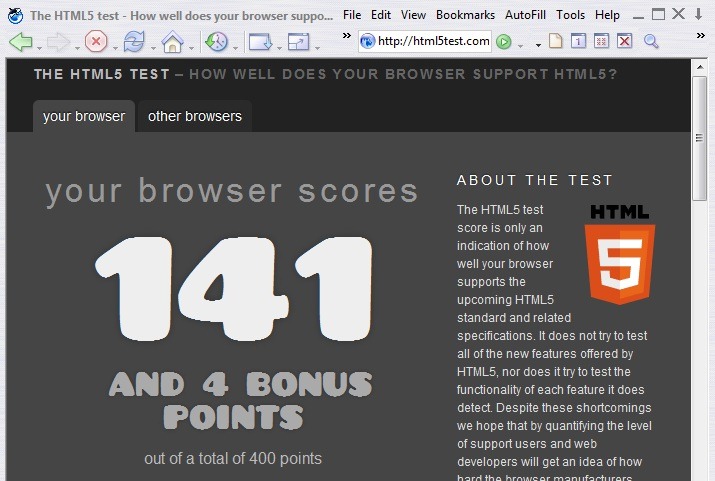This screenshot has width=715, height=481.
Task: Open the Stop button dropdown arrow
Action: click(115, 47)
